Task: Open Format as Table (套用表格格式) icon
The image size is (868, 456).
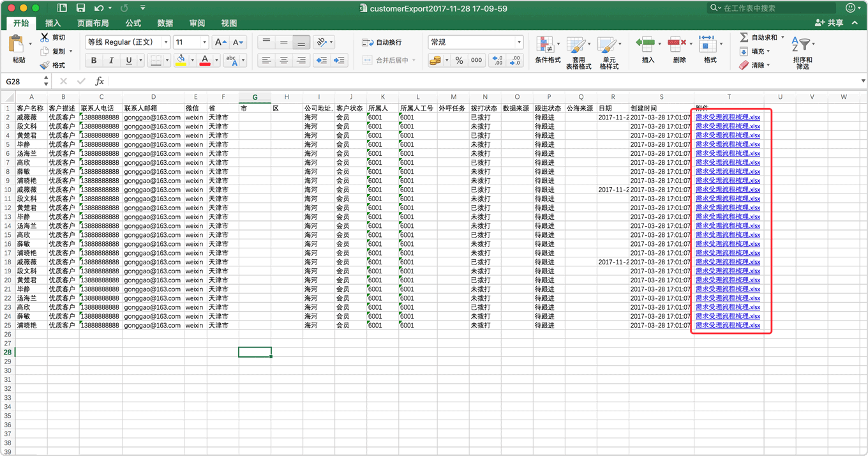Action: (576, 45)
